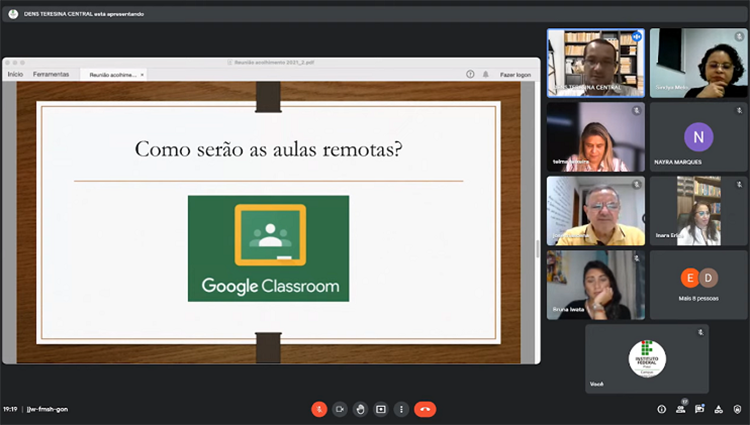Click muted mic icon on Bruna Iwata tile
The image size is (750, 425).
(x=637, y=259)
